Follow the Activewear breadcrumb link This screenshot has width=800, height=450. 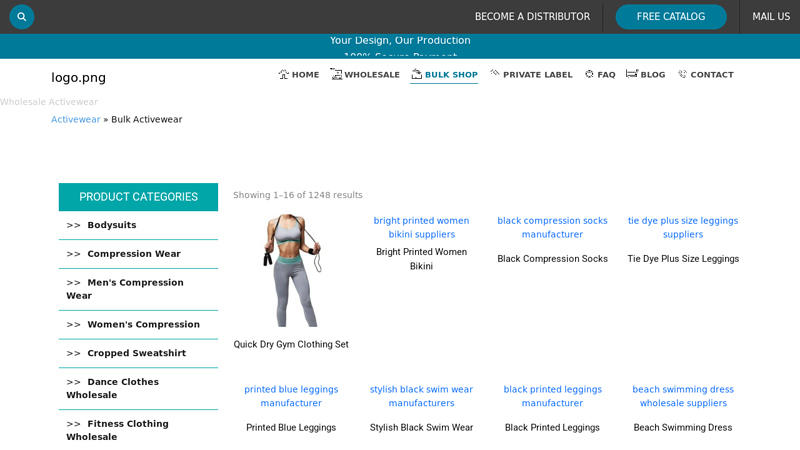point(76,119)
